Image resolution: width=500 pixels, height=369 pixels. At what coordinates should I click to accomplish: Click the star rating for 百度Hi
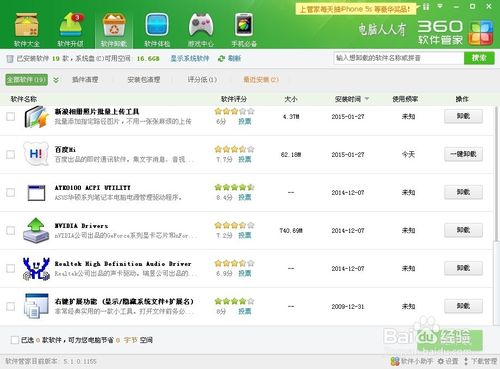(234, 149)
